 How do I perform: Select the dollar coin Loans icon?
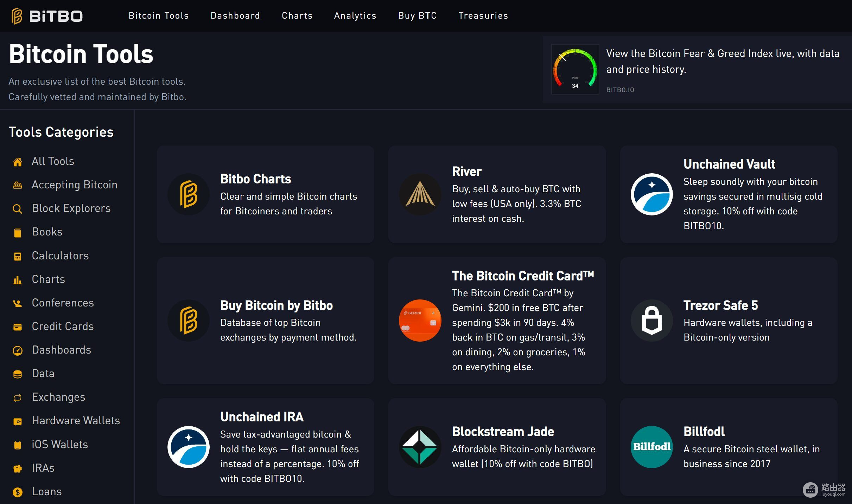[x=17, y=492]
